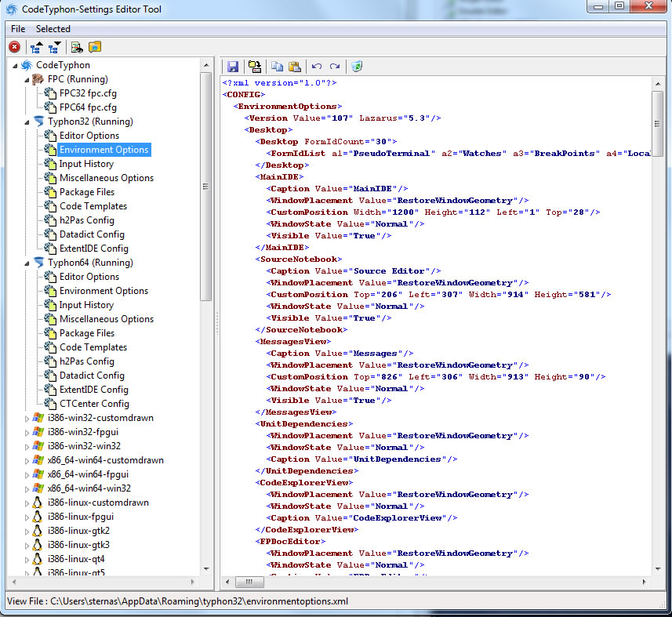This screenshot has width=672, height=617.
Task: Click the copy icon in editor toolbar
Action: coord(278,67)
